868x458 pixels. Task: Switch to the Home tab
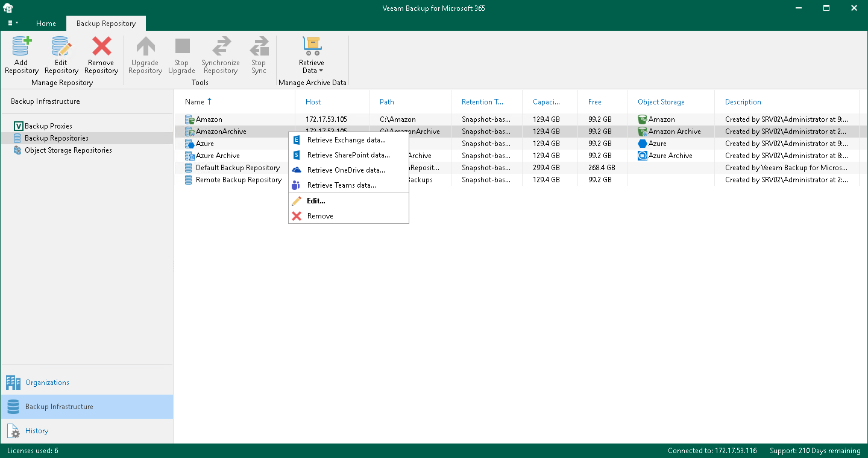click(x=46, y=24)
